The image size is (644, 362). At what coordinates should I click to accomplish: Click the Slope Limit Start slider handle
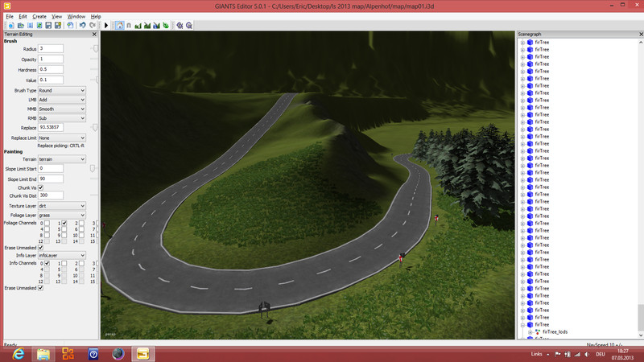tap(93, 169)
